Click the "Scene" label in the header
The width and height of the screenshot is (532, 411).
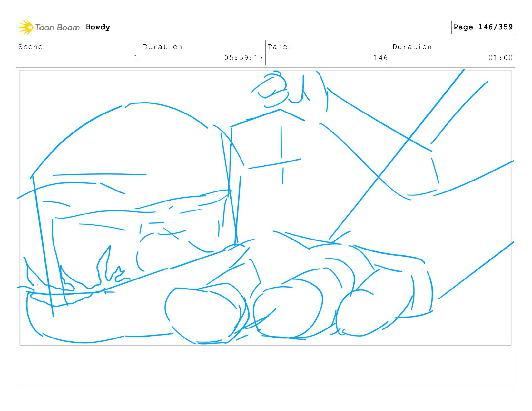(x=30, y=47)
